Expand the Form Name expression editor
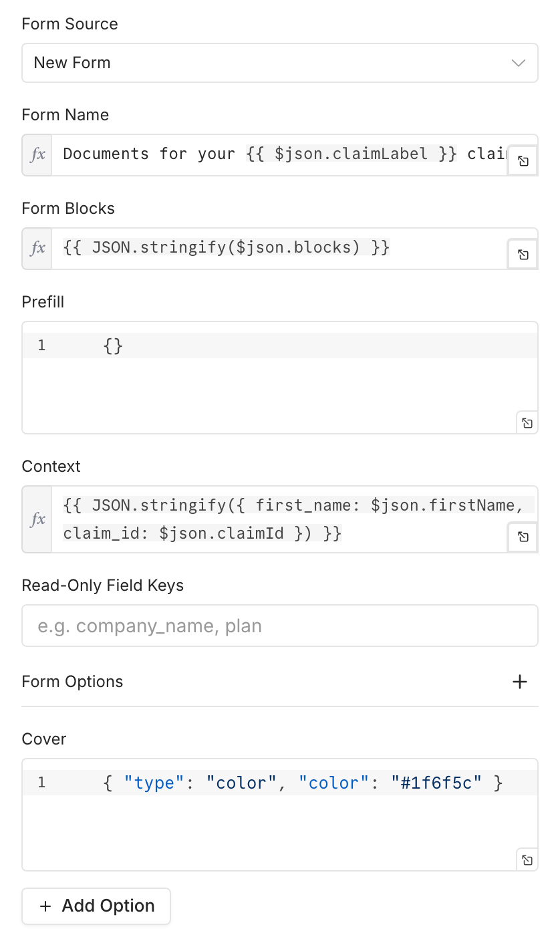 [523, 161]
